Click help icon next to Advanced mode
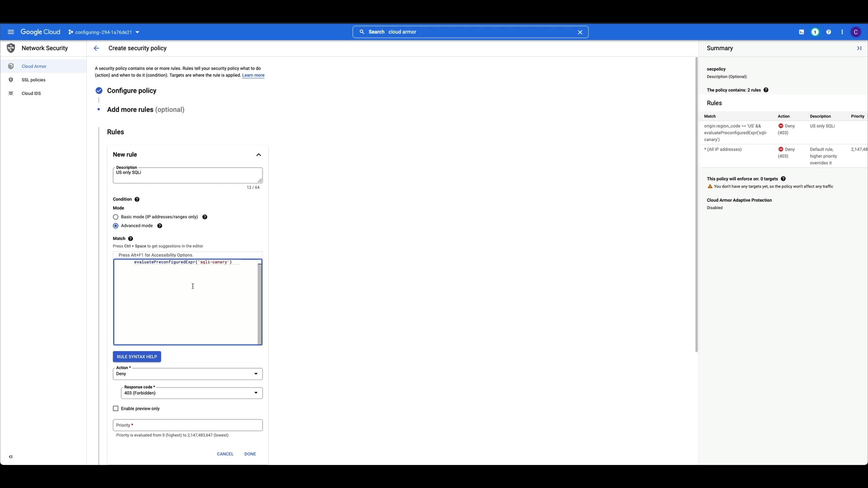The height and width of the screenshot is (488, 868). point(160,226)
